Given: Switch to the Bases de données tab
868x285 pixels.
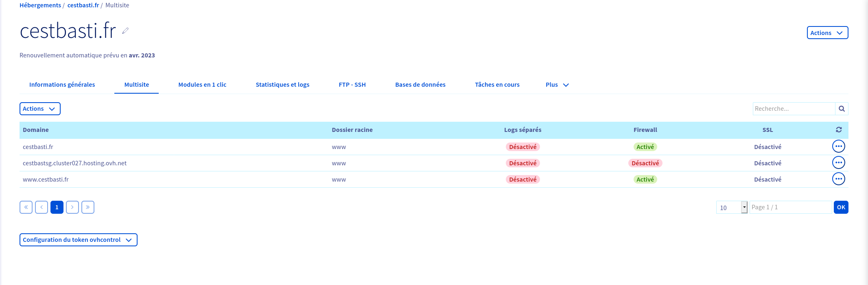Looking at the screenshot, I should 420,85.
